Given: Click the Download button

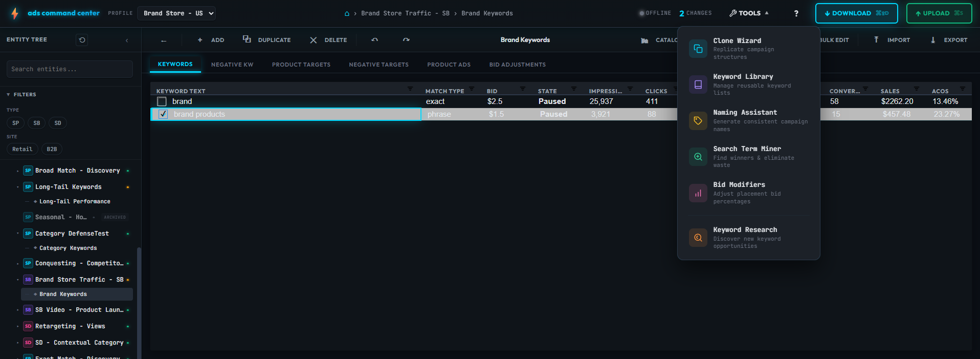Looking at the screenshot, I should pyautogui.click(x=857, y=13).
